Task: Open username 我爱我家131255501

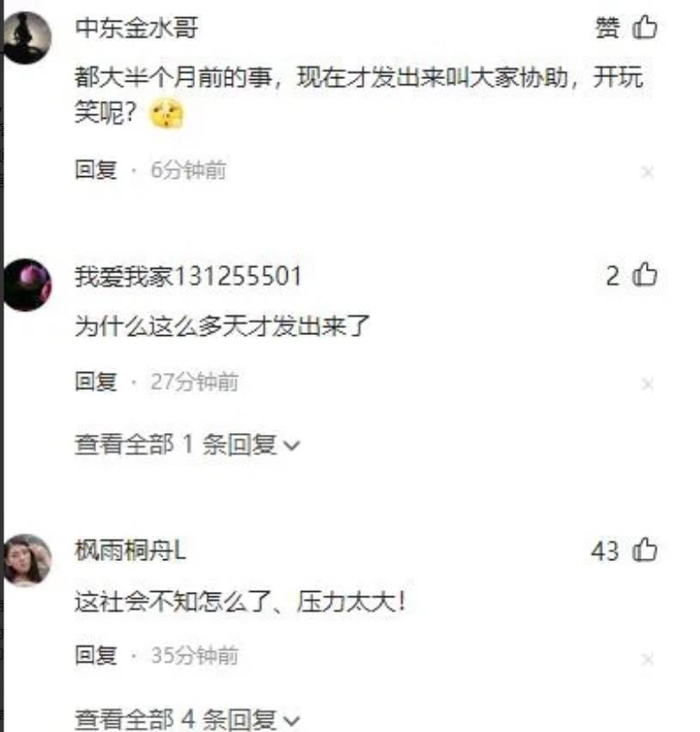Action: point(188,276)
